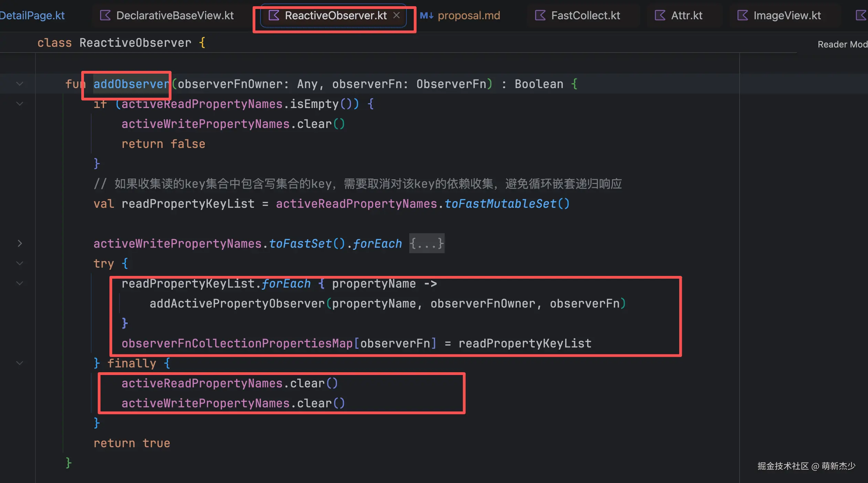The height and width of the screenshot is (483, 868).
Task: Click the class ReactiveObserver sticky header
Action: tap(121, 43)
